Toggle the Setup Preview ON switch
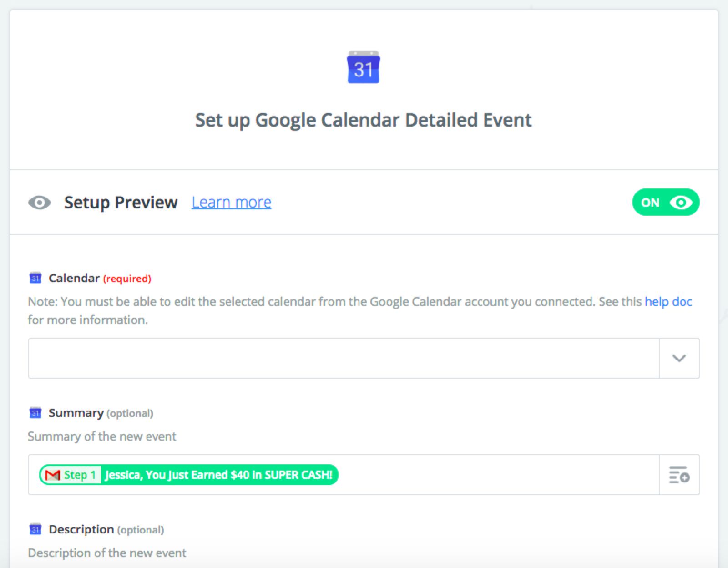The height and width of the screenshot is (568, 728). [x=665, y=203]
